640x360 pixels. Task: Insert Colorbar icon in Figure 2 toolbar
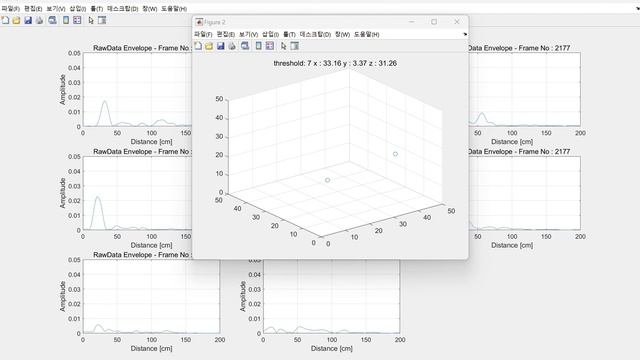pos(258,46)
